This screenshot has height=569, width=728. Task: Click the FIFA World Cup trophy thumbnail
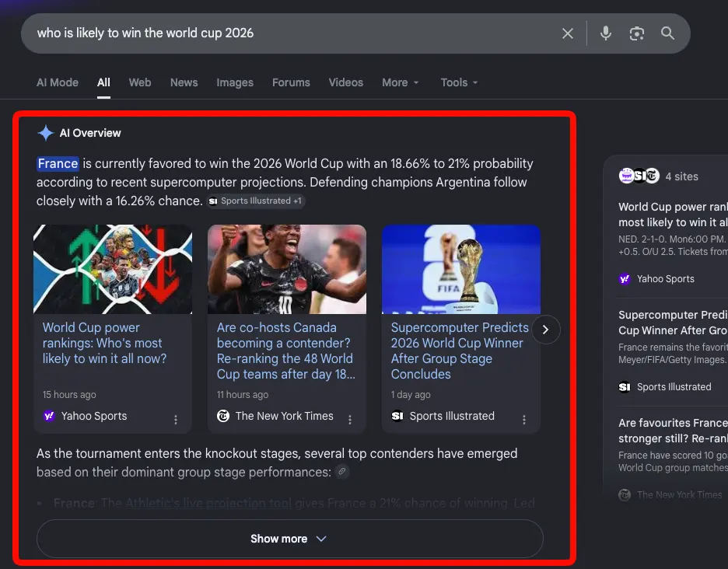[x=461, y=269]
